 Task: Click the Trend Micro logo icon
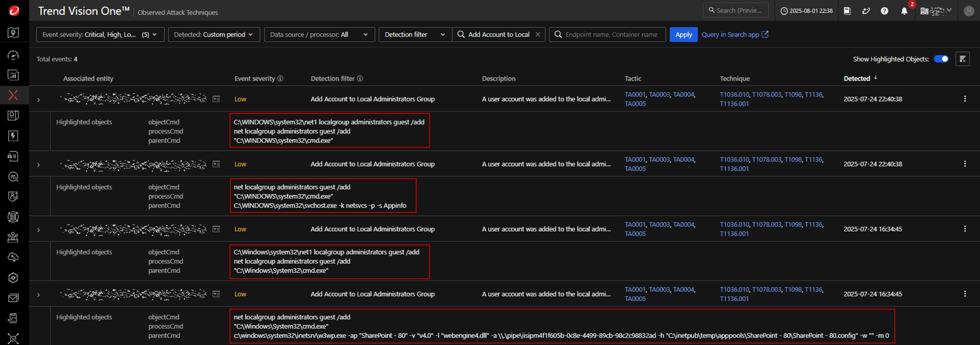tap(14, 11)
